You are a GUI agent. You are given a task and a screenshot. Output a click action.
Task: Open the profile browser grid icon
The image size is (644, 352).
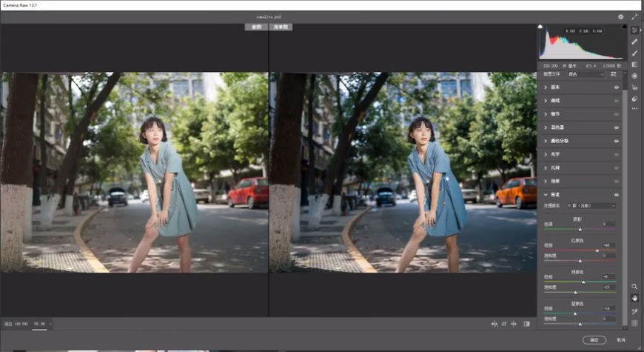pyautogui.click(x=614, y=74)
